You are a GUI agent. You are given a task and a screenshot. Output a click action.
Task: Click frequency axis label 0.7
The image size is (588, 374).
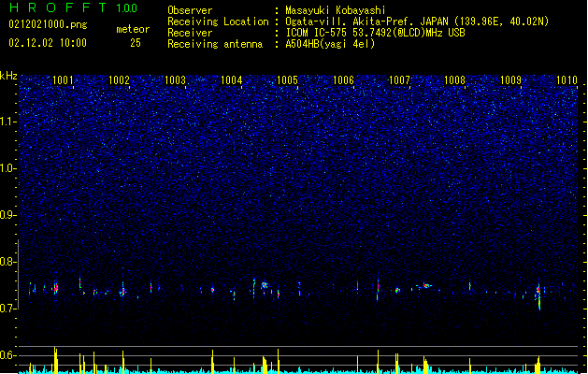pyautogui.click(x=8, y=309)
